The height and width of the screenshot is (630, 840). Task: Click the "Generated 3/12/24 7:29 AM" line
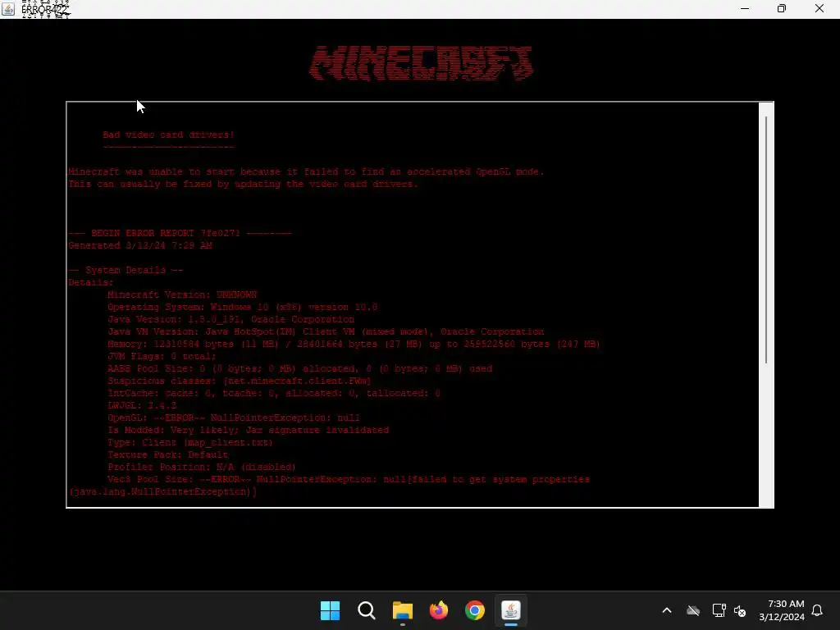coord(139,245)
